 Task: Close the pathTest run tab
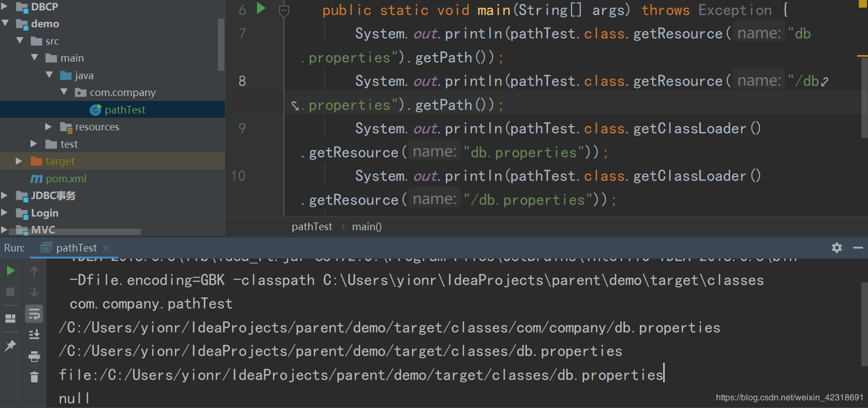106,248
